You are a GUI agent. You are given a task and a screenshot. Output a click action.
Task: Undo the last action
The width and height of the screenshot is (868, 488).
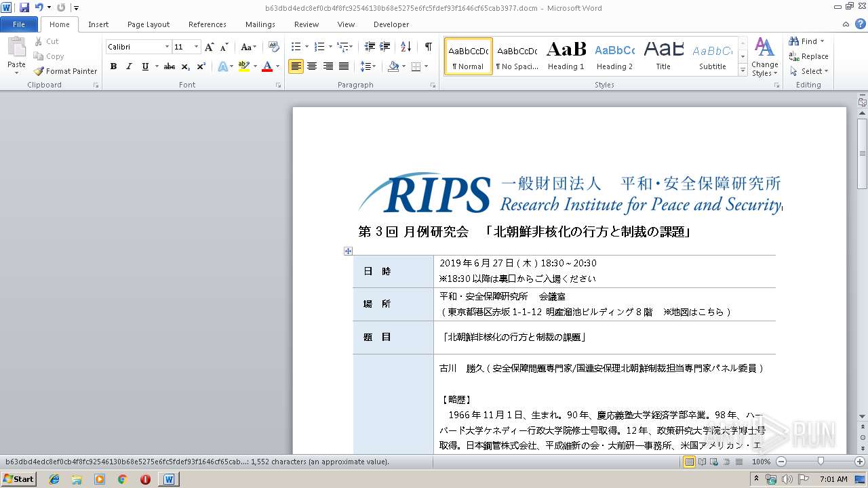click(x=39, y=7)
